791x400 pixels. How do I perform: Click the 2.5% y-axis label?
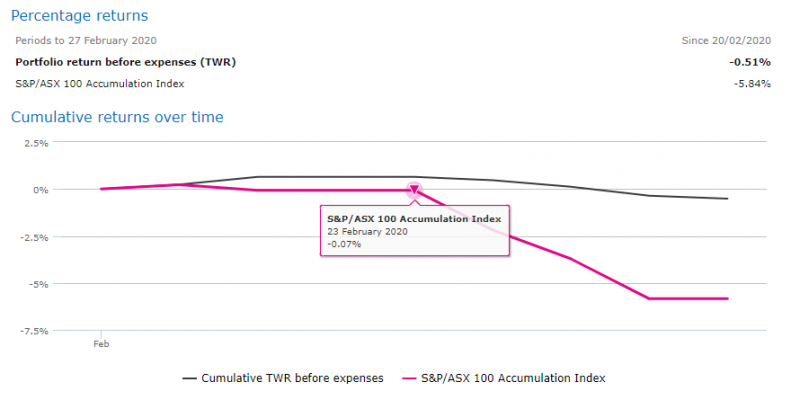click(x=35, y=143)
